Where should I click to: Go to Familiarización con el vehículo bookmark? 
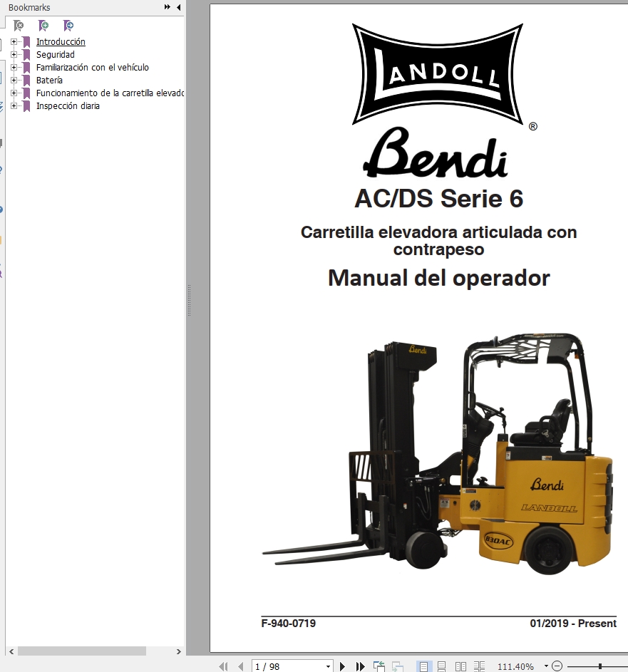(x=93, y=67)
